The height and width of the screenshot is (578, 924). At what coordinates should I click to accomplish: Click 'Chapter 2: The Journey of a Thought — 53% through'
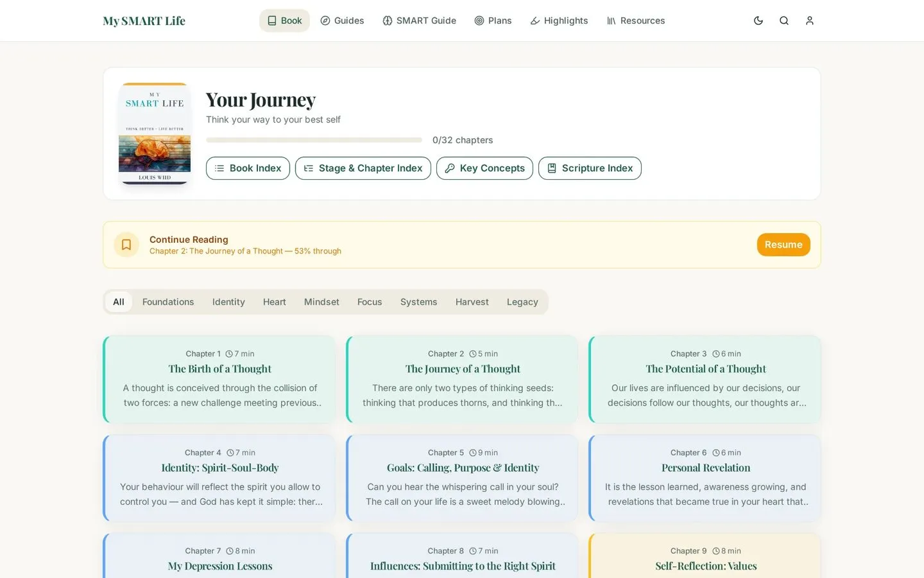pyautogui.click(x=245, y=251)
